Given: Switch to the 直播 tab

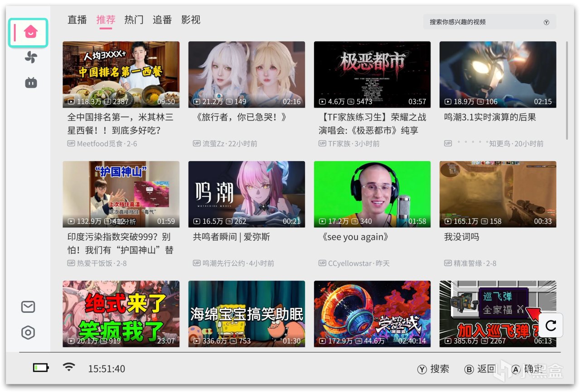Looking at the screenshot, I should point(77,20).
